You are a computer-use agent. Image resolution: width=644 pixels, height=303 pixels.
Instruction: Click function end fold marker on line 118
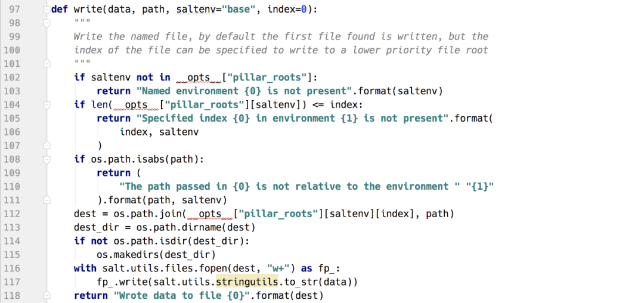click(47, 295)
